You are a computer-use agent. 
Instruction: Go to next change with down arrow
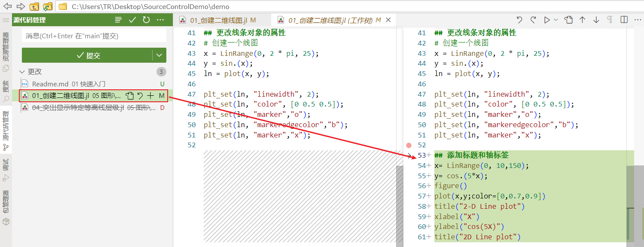point(596,20)
